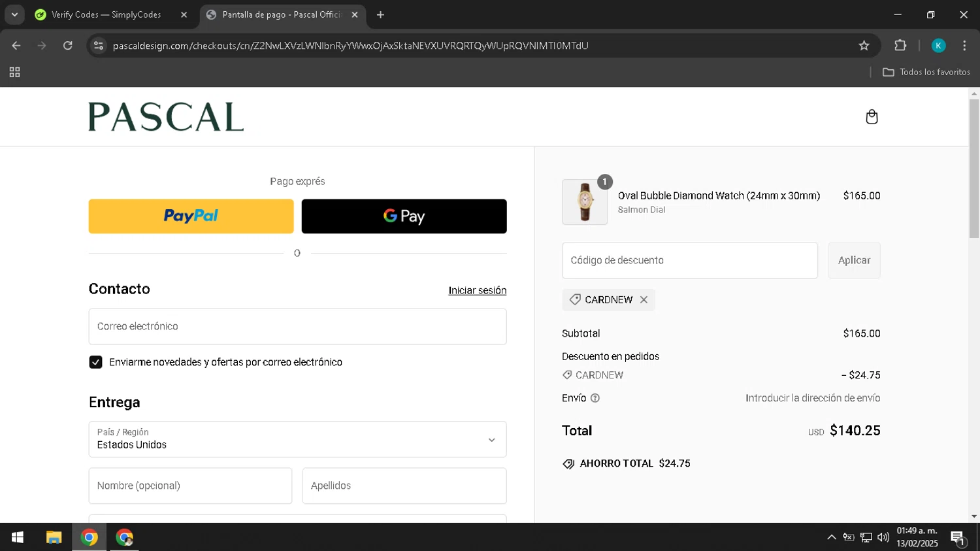The image size is (980, 551).
Task: Pay with the PayPal express button
Action: [x=191, y=216]
